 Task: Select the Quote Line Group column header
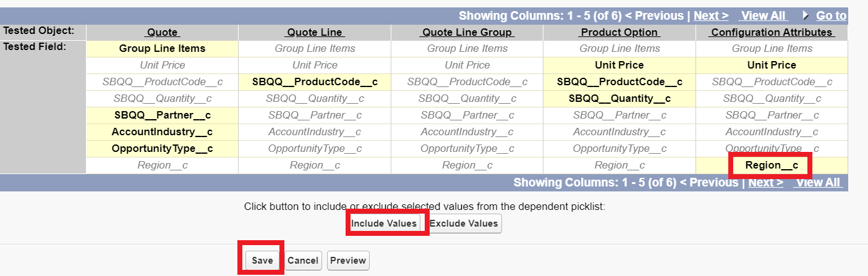467,32
